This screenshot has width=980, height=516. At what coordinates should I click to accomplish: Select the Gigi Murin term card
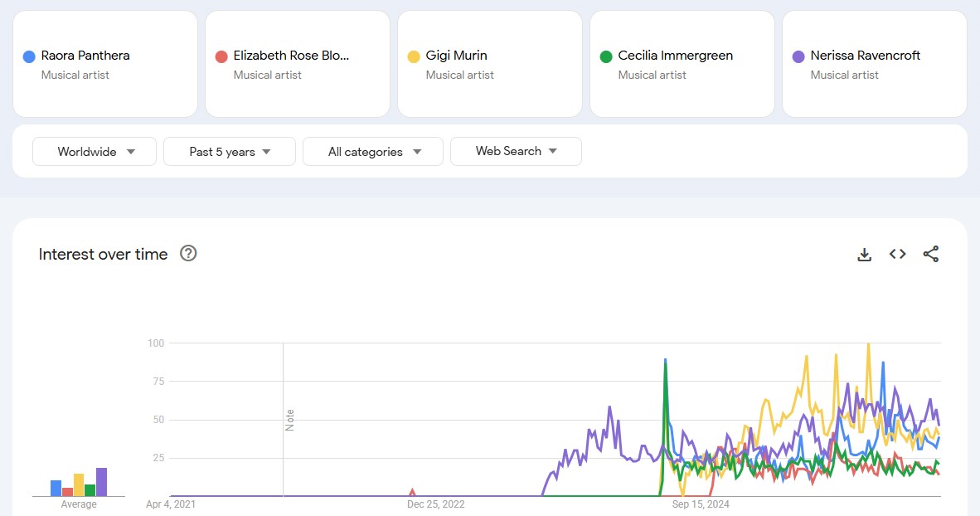pyautogui.click(x=490, y=64)
